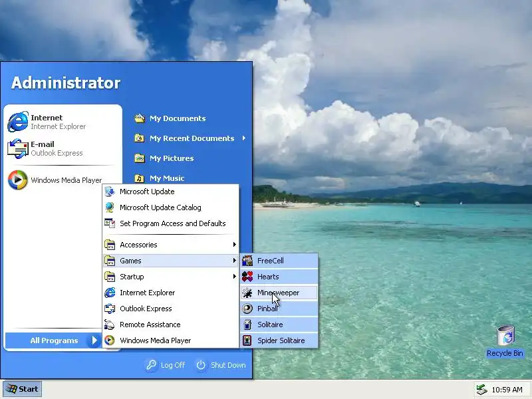This screenshot has width=532, height=399.
Task: Click the Microsoft Update Catalog text
Action: coord(160,207)
